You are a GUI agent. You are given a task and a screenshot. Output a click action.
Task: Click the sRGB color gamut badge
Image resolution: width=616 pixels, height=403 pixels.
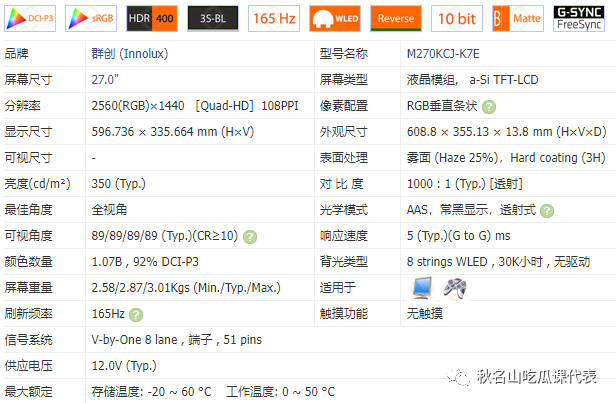[x=91, y=18]
